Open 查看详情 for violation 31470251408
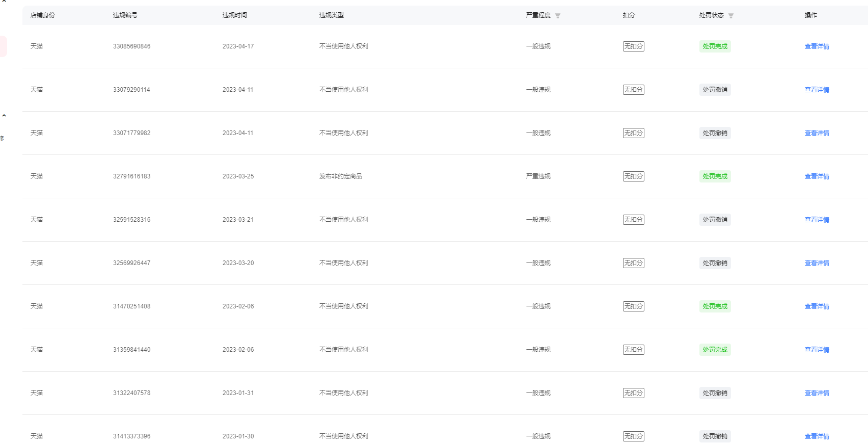Screen dimensions: 868x444 point(817,306)
